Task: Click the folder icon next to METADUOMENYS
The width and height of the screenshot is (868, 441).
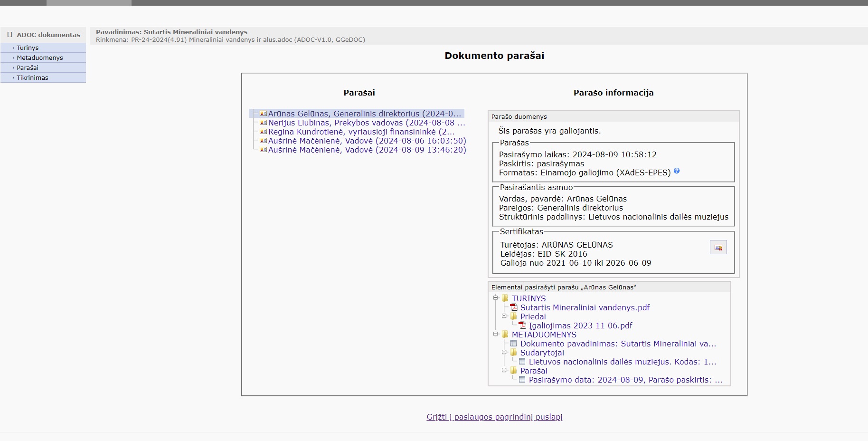Action: point(505,335)
